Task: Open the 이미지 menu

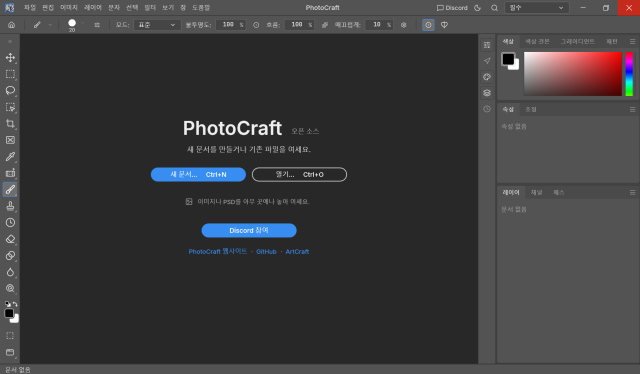Action: 69,8
